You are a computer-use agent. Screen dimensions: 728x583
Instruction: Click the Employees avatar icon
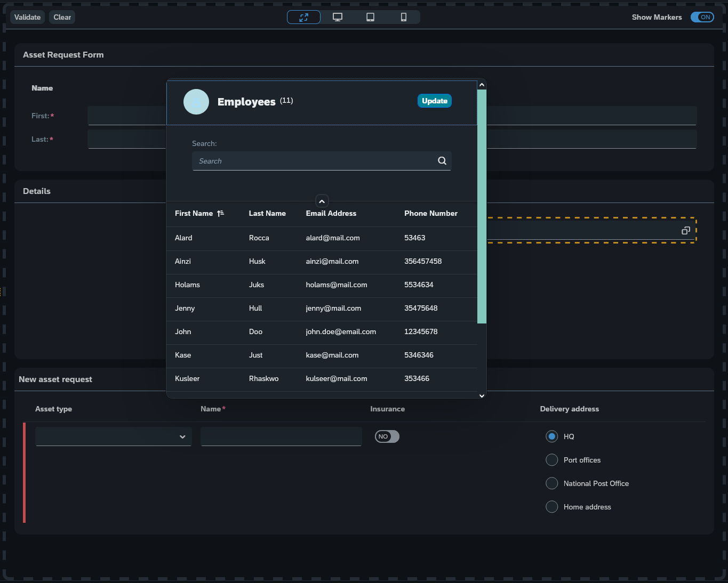point(196,101)
